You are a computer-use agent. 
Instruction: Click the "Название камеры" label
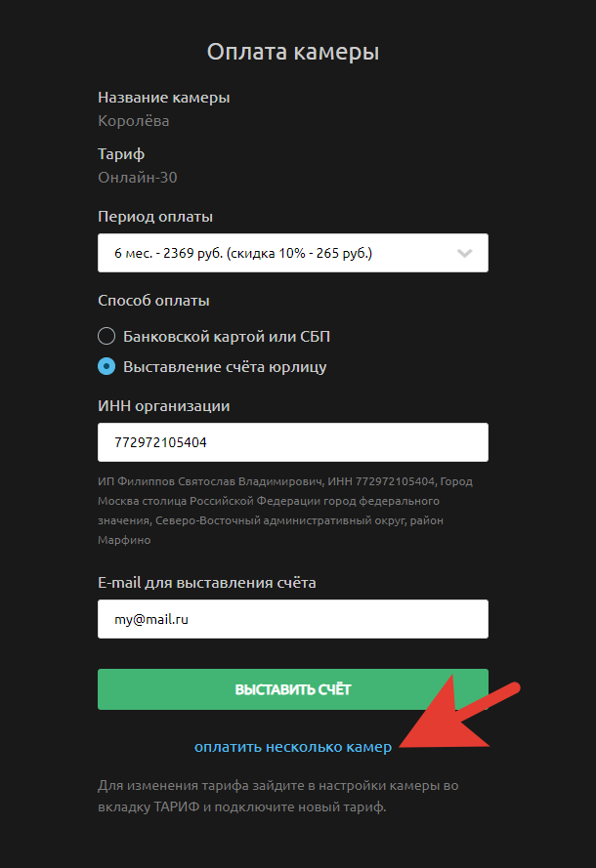[x=164, y=98]
